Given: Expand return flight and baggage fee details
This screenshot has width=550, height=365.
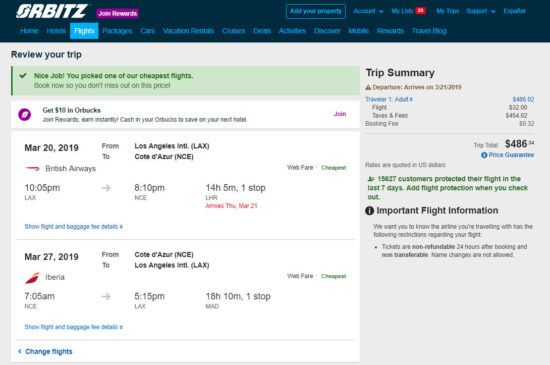Looking at the screenshot, I should pyautogui.click(x=74, y=327).
